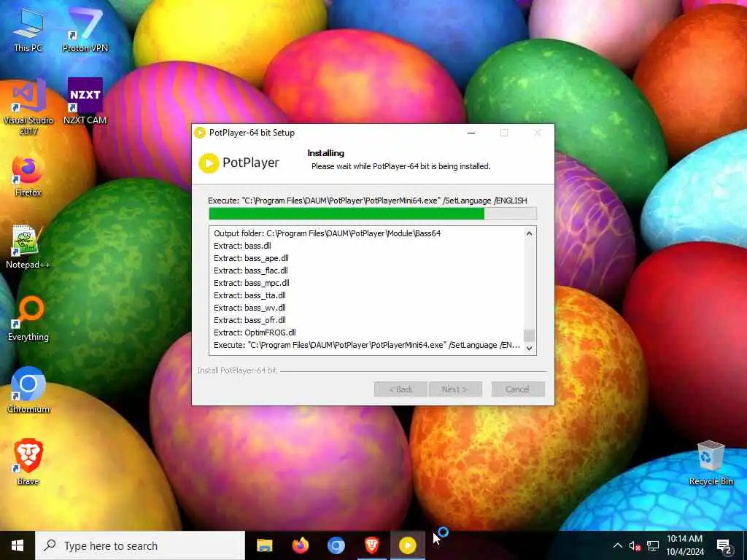The image size is (747, 560).
Task: Click the disabled Next button
Action: point(455,389)
